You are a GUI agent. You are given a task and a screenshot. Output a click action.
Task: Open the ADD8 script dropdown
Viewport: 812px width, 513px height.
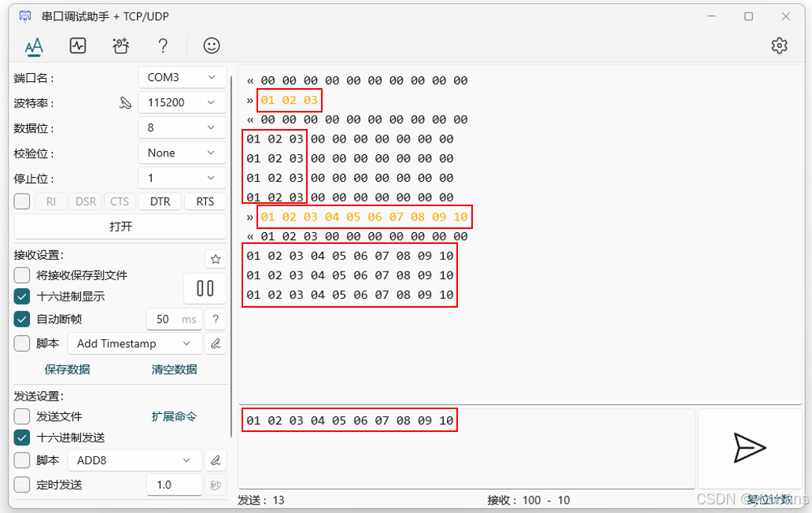(134, 460)
